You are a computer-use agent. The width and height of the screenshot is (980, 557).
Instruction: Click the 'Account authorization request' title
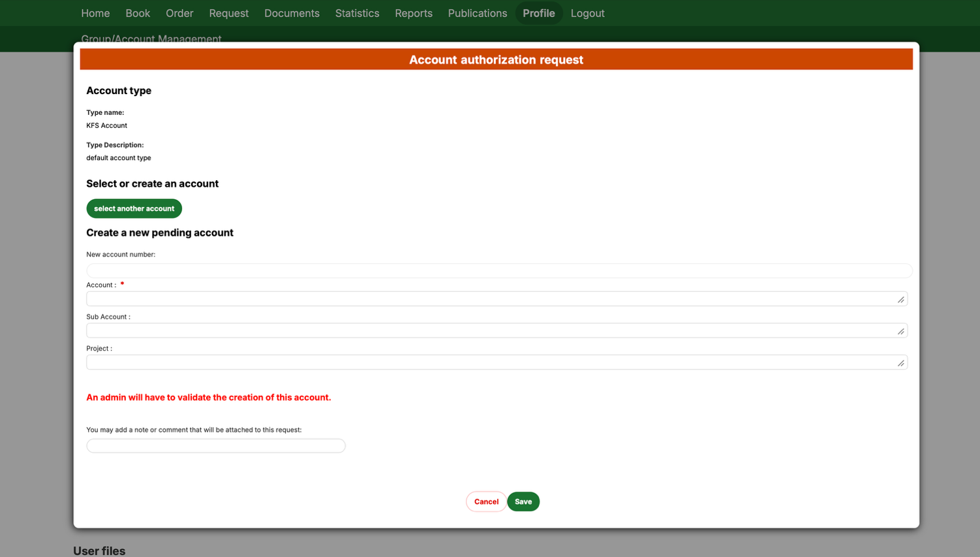pyautogui.click(x=496, y=59)
